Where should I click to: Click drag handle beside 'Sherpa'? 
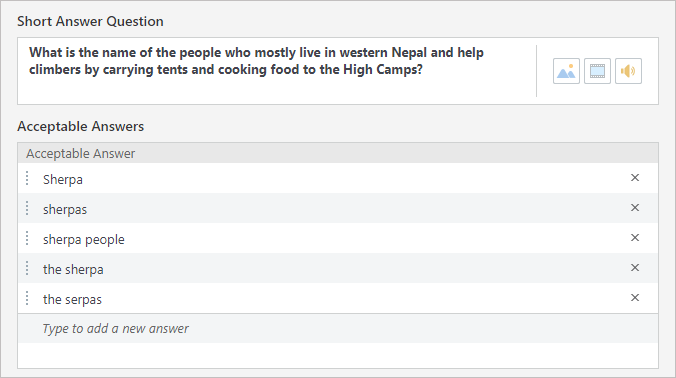click(x=27, y=178)
